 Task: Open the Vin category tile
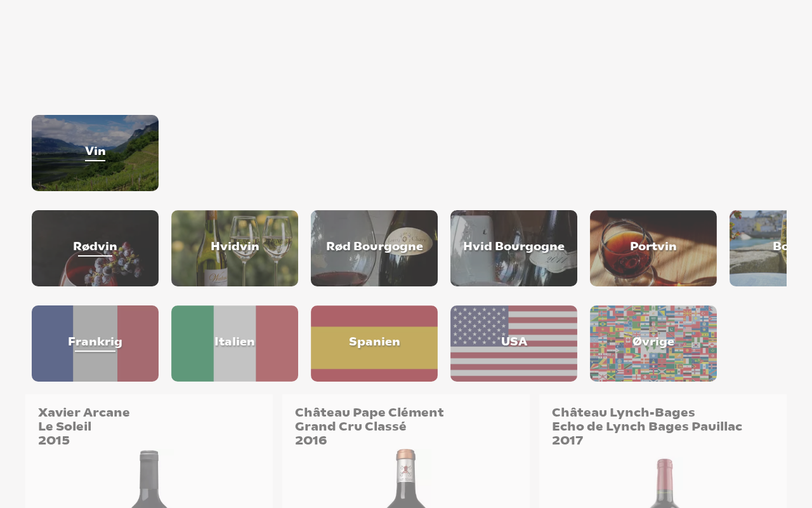(95, 153)
